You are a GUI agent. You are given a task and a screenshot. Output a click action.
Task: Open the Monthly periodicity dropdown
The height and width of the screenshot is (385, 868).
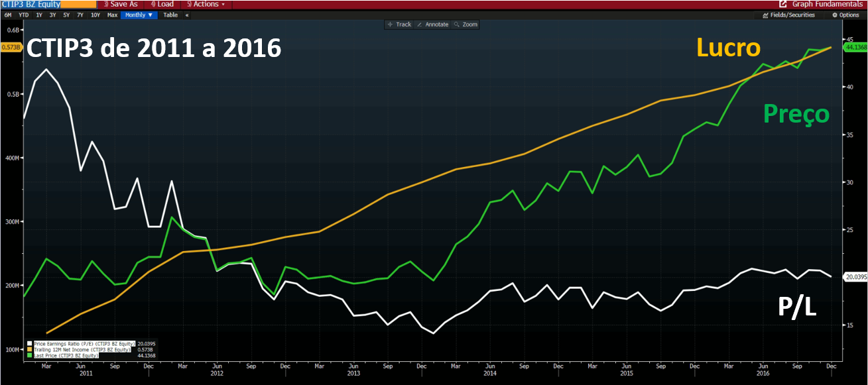click(139, 15)
